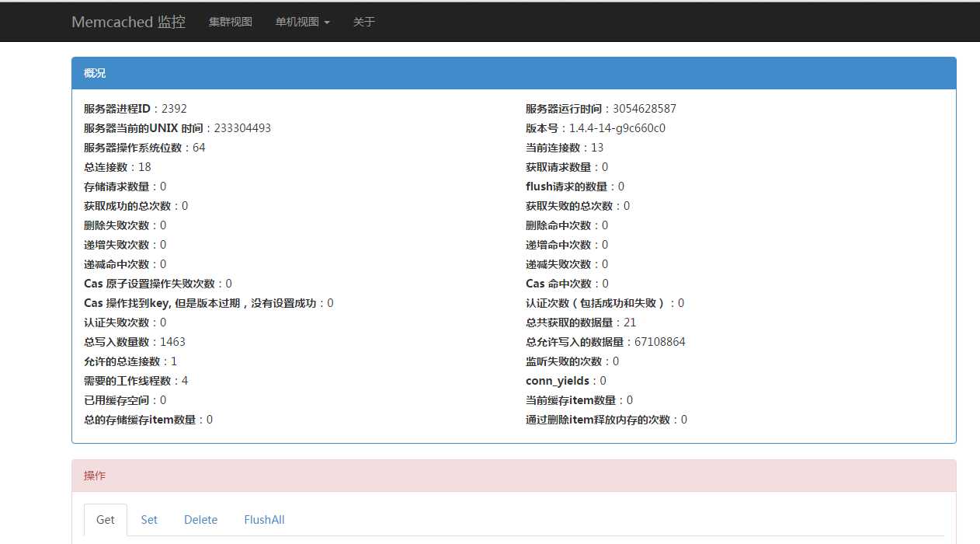The image size is (980, 544).
Task: Click the 获取失败的总次数 label
Action: click(x=569, y=206)
